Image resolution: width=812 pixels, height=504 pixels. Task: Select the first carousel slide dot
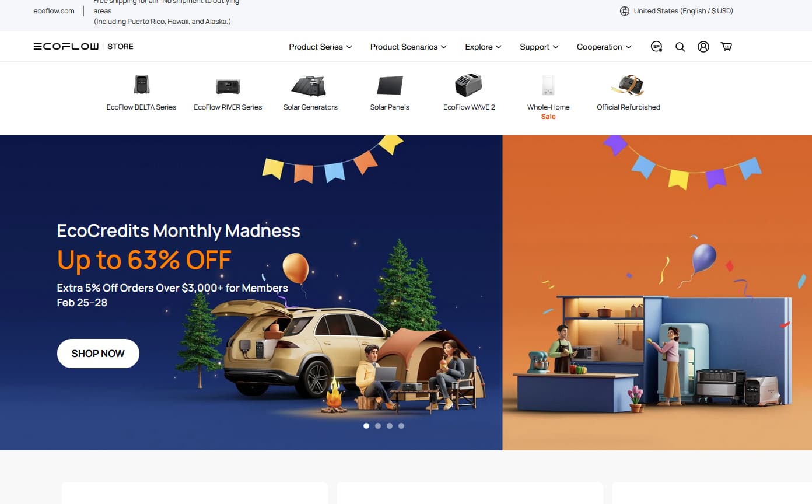click(x=366, y=426)
